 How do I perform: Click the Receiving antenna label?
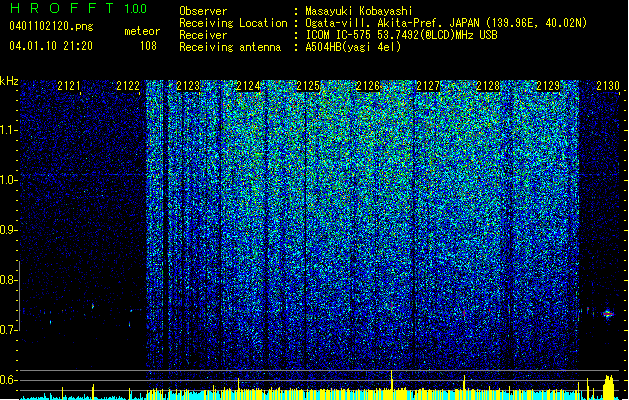click(230, 47)
